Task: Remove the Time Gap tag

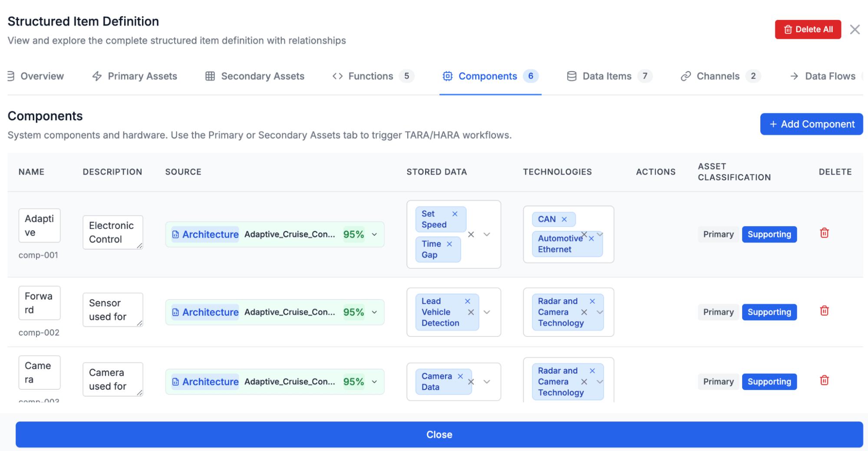Action: tap(449, 244)
